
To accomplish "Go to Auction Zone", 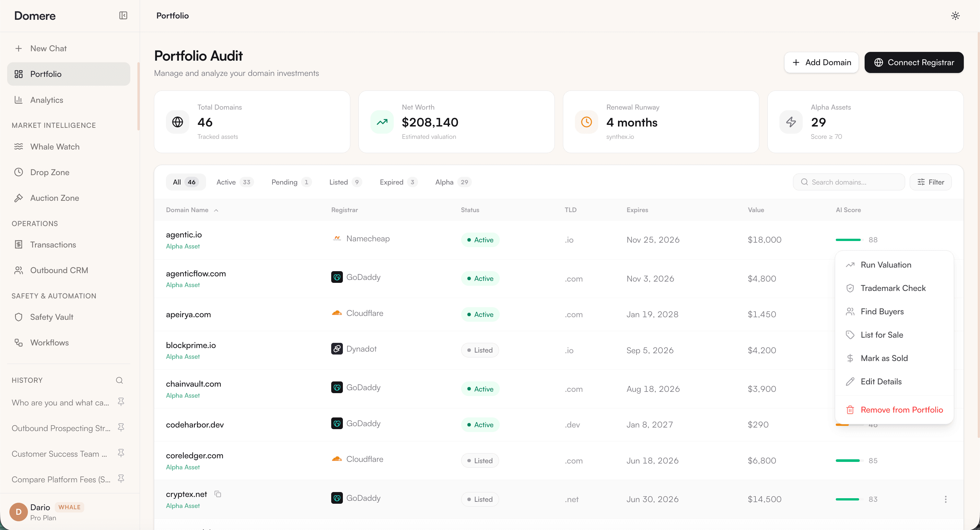I will [x=54, y=198].
